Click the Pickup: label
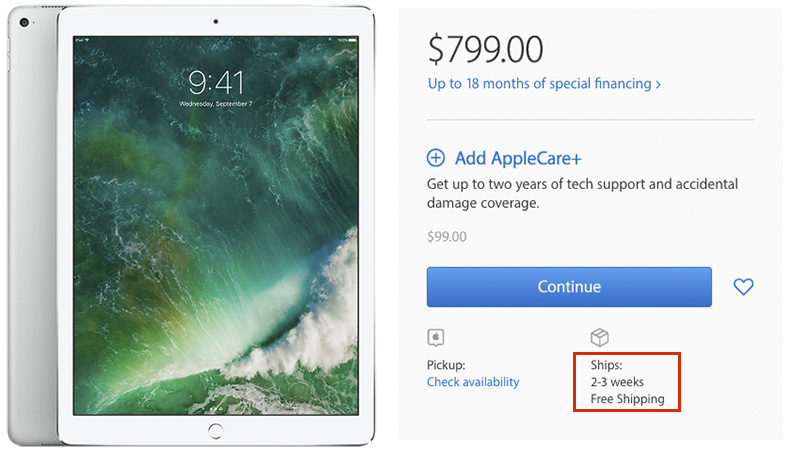Viewport: 800px width, 459px height. (x=446, y=365)
